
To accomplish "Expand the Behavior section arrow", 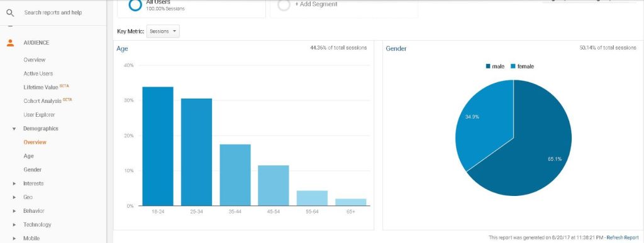I will pos(14,211).
